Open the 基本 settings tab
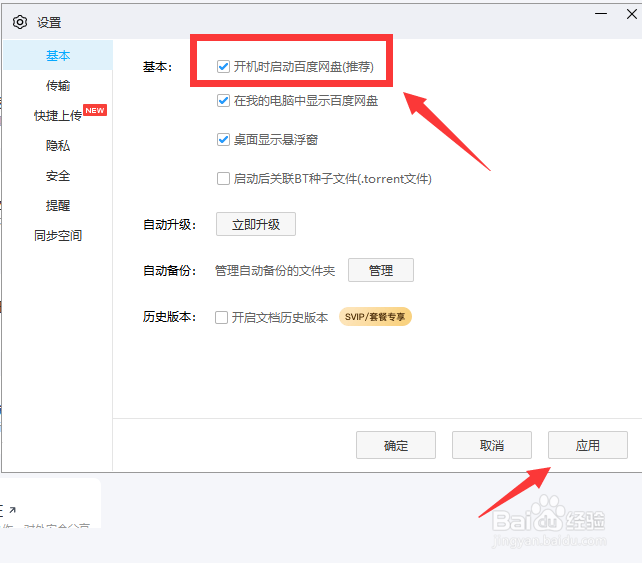 click(x=58, y=55)
